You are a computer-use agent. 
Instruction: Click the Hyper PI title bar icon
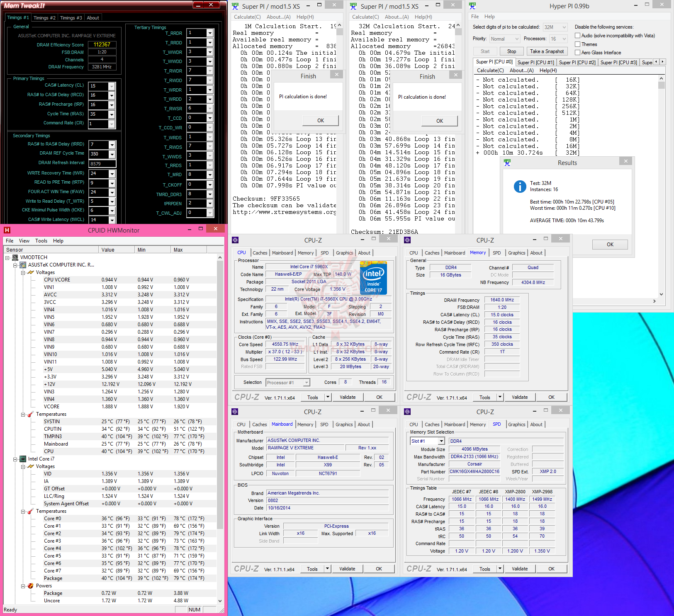472,6
